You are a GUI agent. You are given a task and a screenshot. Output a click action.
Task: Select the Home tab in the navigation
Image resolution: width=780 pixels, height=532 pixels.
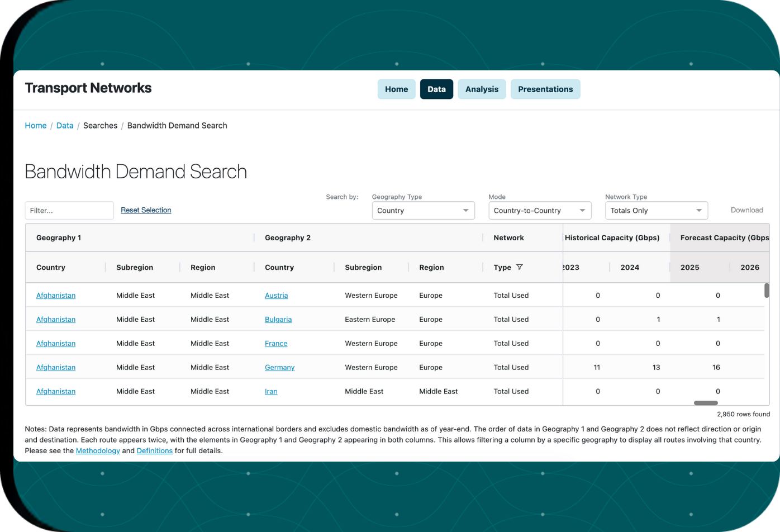(x=396, y=89)
